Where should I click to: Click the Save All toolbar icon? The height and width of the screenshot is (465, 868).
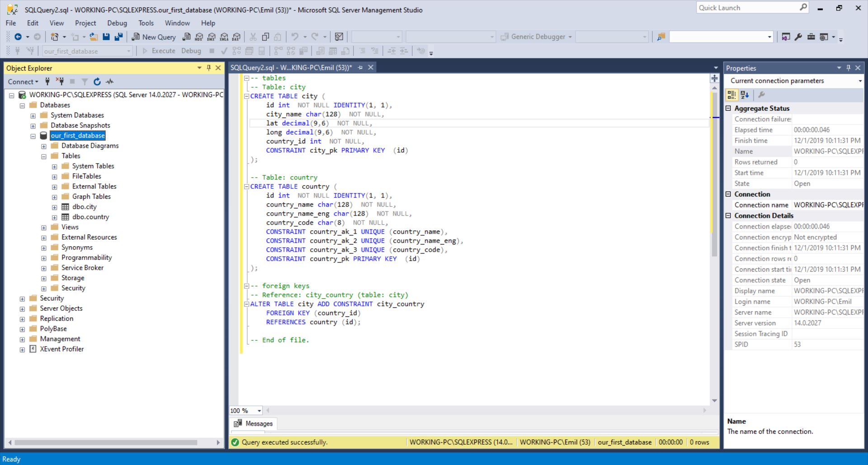pos(118,37)
